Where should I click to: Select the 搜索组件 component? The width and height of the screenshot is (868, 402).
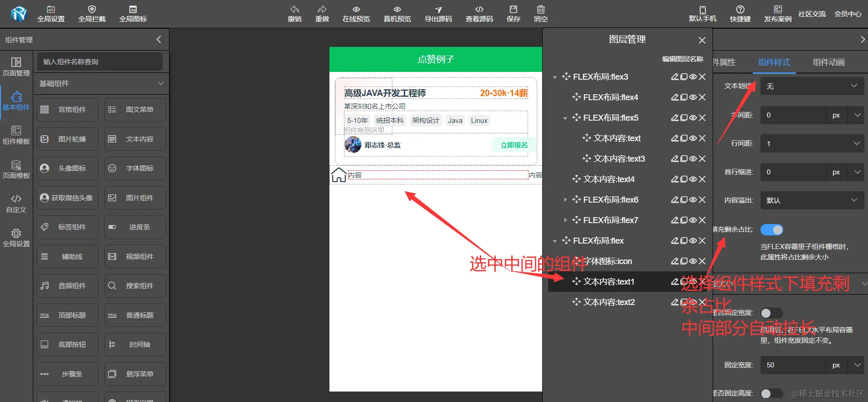tap(135, 286)
